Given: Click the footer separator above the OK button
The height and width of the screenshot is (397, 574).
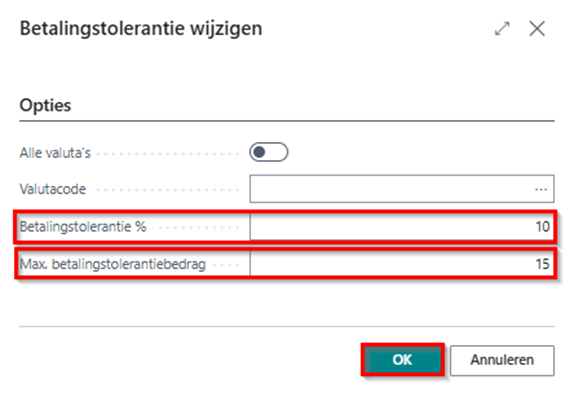Looking at the screenshot, I should [287, 326].
